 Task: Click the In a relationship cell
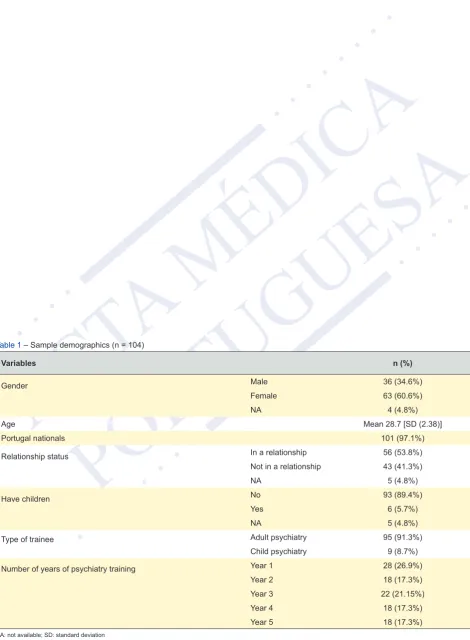tap(279, 452)
